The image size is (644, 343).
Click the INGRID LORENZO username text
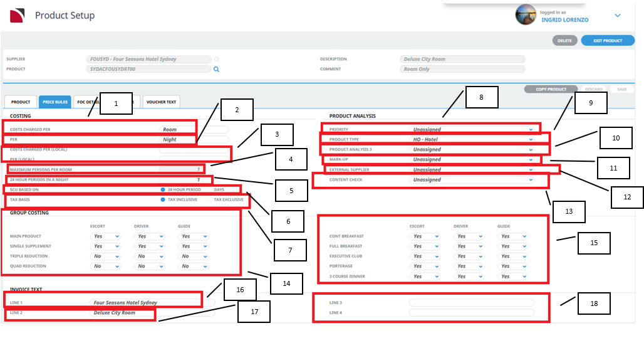tap(564, 19)
